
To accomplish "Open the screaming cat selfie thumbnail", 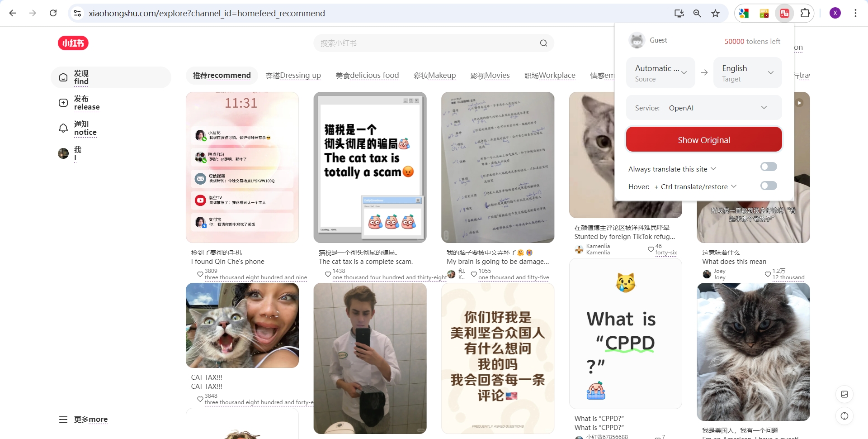I will tap(242, 325).
